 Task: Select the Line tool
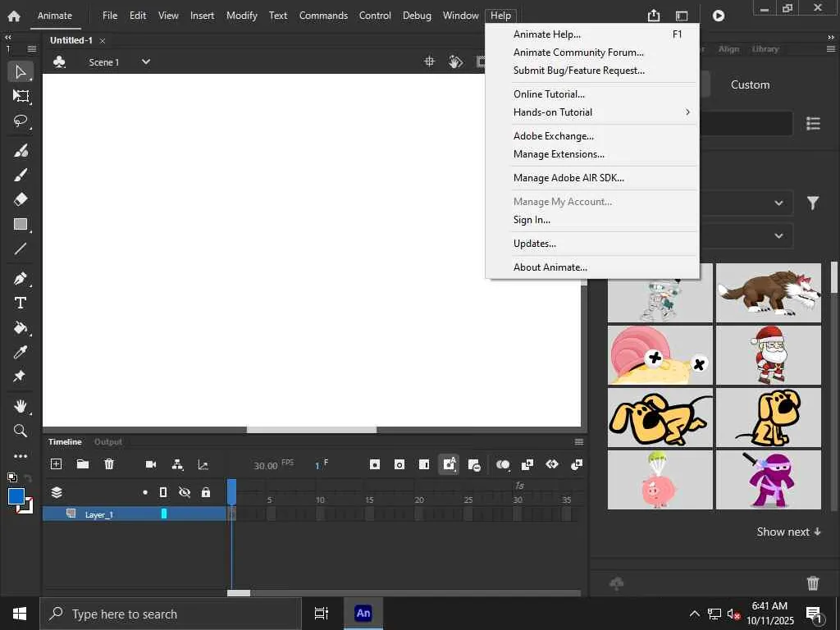[x=21, y=249]
